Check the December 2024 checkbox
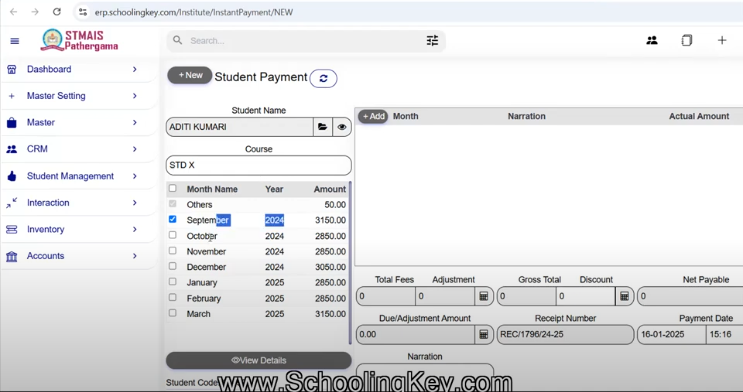743x392 pixels. pos(172,266)
